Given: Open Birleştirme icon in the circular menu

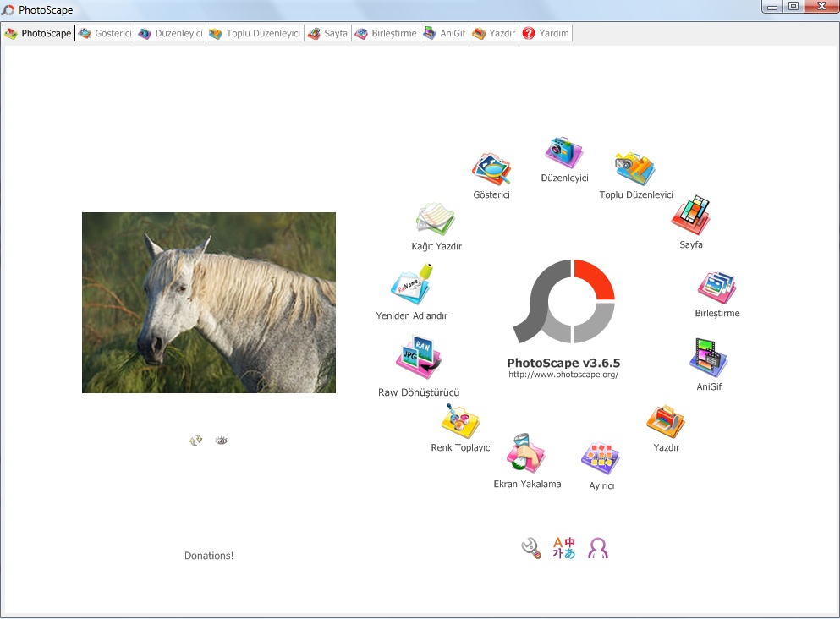Looking at the screenshot, I should [x=716, y=288].
